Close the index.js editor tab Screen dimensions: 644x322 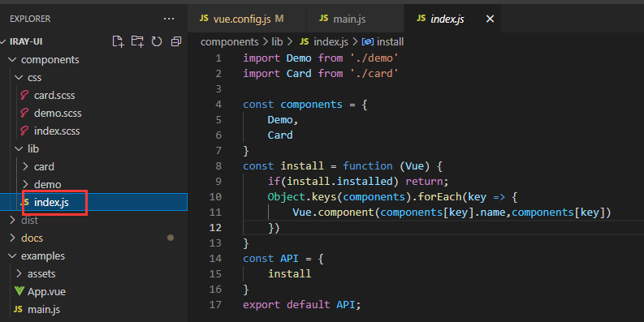tap(490, 19)
